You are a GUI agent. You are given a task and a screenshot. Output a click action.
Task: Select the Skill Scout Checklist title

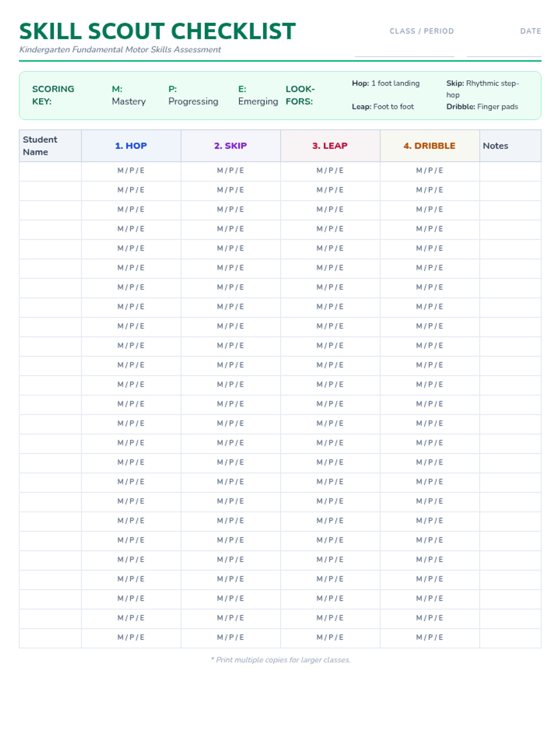(157, 31)
